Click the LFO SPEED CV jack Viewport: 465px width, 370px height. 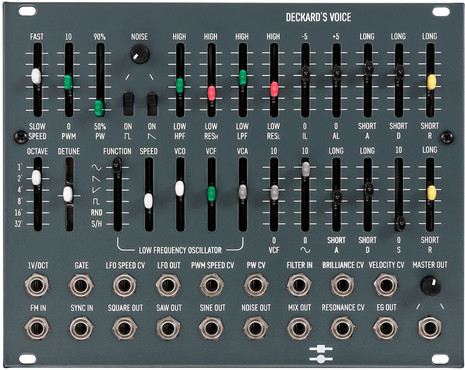pyautogui.click(x=124, y=285)
